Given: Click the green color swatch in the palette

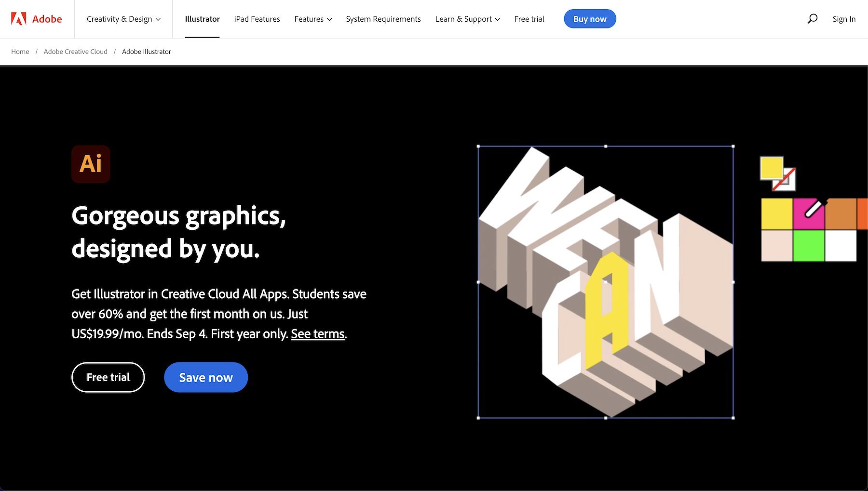Looking at the screenshot, I should (x=809, y=245).
